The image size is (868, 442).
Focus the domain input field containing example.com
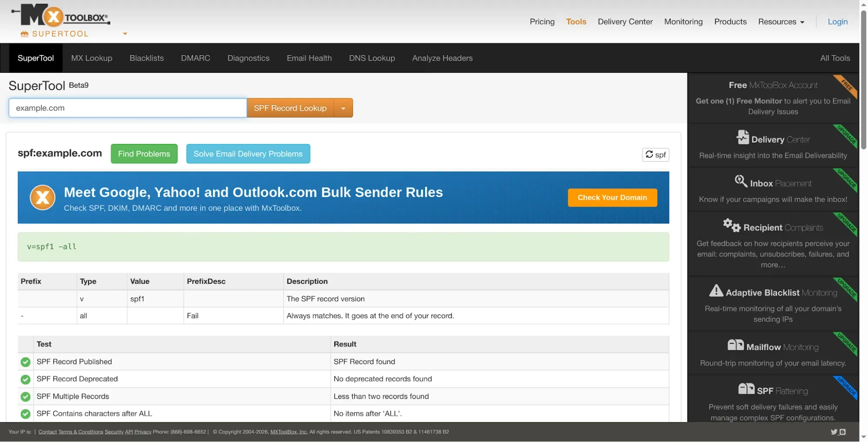(128, 108)
